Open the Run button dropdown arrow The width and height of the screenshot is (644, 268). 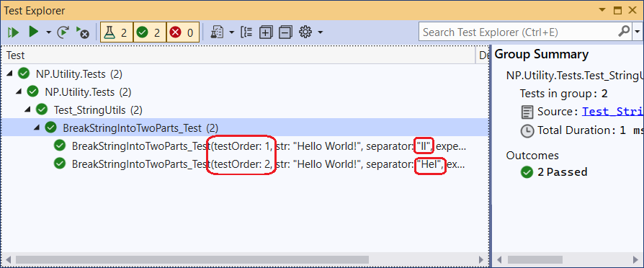point(48,32)
